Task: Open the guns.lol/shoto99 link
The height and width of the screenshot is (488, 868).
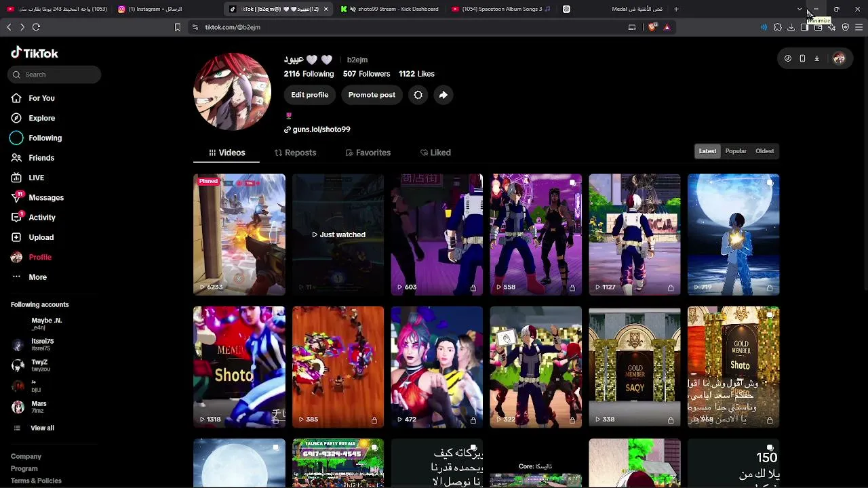Action: [x=317, y=129]
